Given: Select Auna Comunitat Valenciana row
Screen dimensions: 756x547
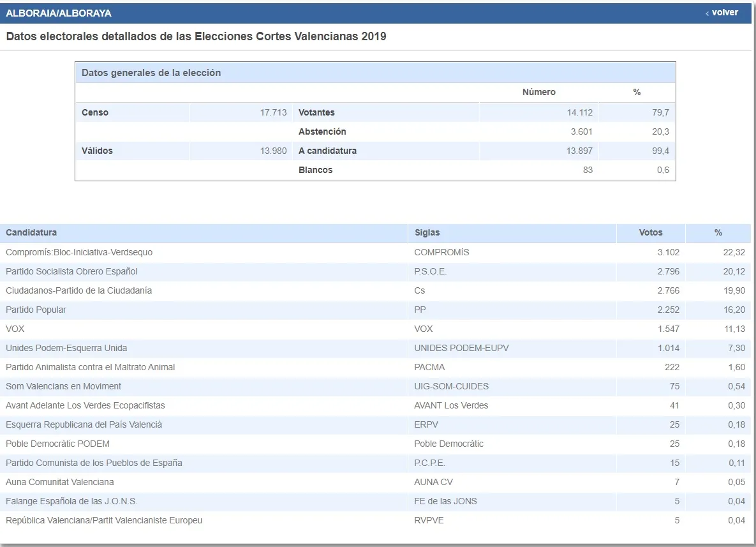Looking at the screenshot, I should tap(376, 483).
